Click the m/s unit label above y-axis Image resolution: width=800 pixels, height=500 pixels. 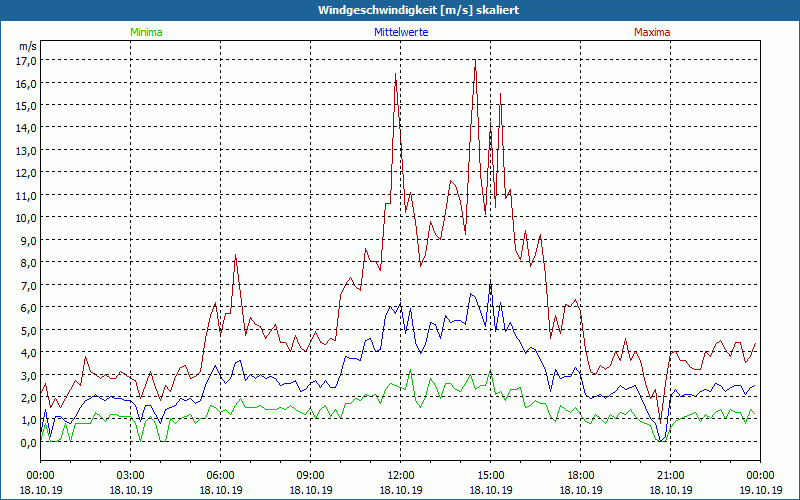(x=27, y=46)
